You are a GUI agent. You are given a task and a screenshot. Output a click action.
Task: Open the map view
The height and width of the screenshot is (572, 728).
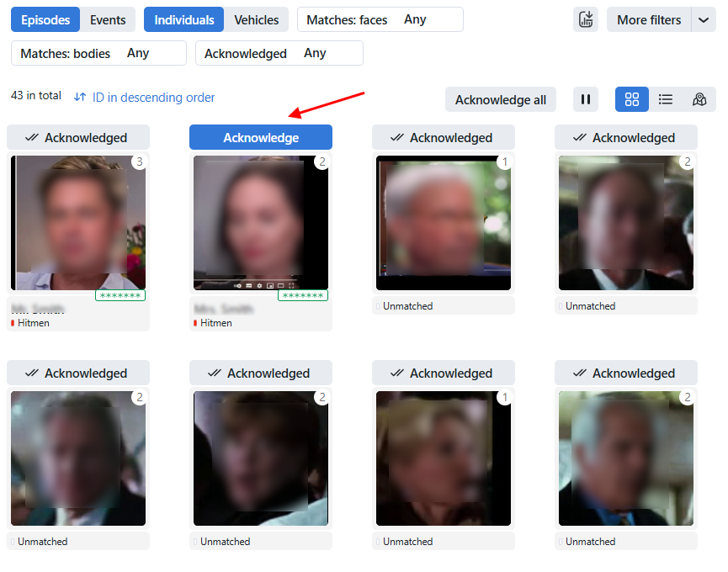pos(699,99)
